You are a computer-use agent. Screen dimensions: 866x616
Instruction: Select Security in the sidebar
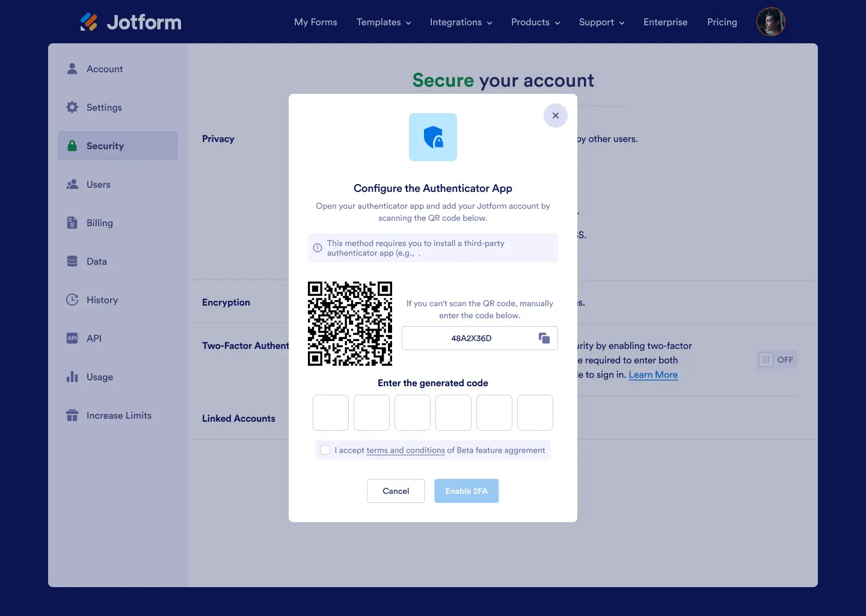coord(118,146)
